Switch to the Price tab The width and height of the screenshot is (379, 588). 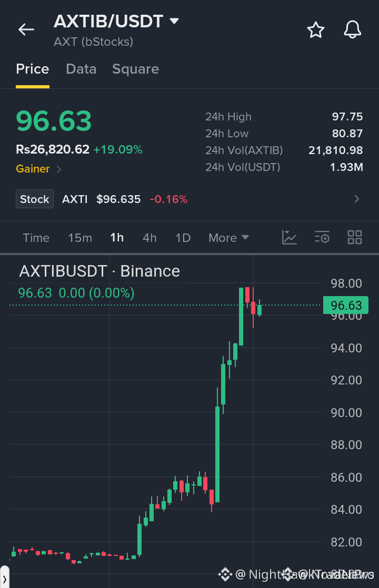pyautogui.click(x=32, y=69)
